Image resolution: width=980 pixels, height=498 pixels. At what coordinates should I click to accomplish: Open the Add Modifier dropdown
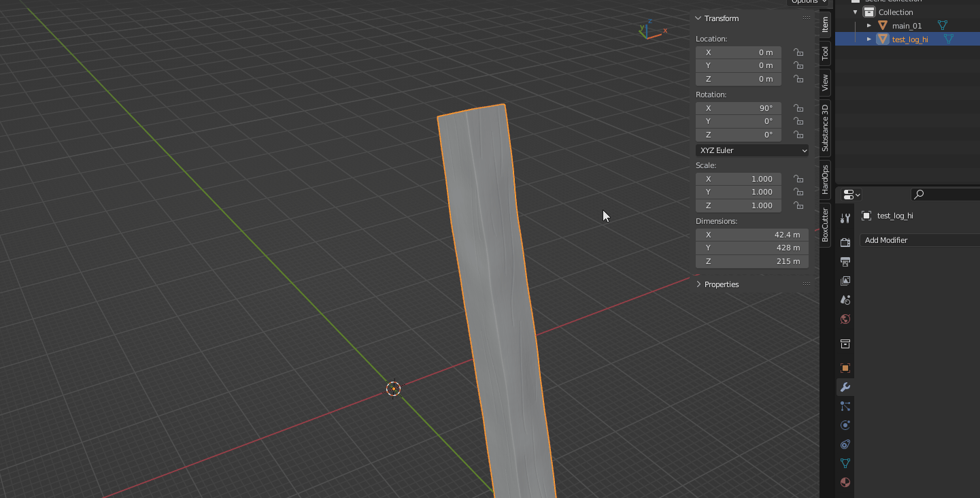(x=919, y=240)
